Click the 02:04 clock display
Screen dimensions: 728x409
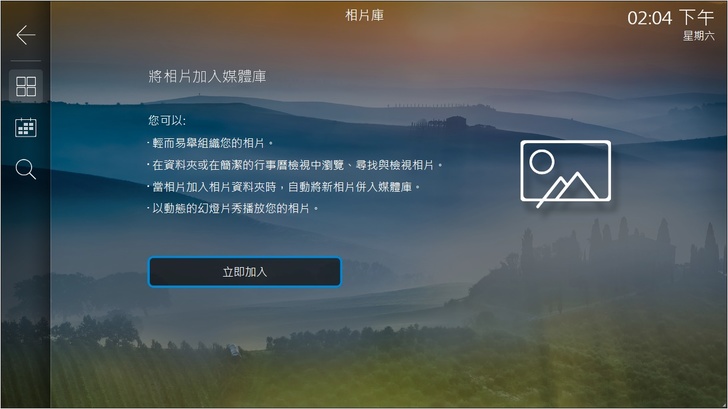tap(650, 18)
